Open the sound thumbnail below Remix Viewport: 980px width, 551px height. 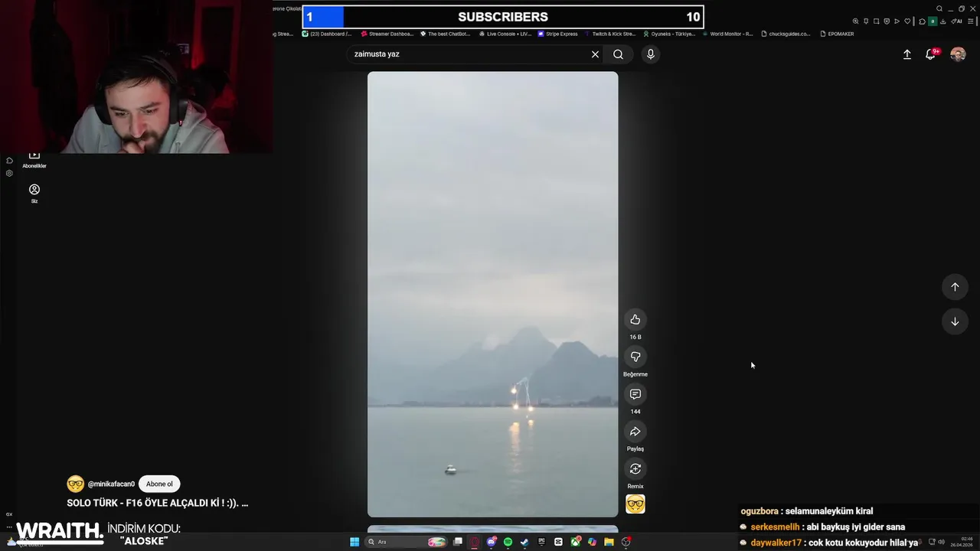pos(635,504)
